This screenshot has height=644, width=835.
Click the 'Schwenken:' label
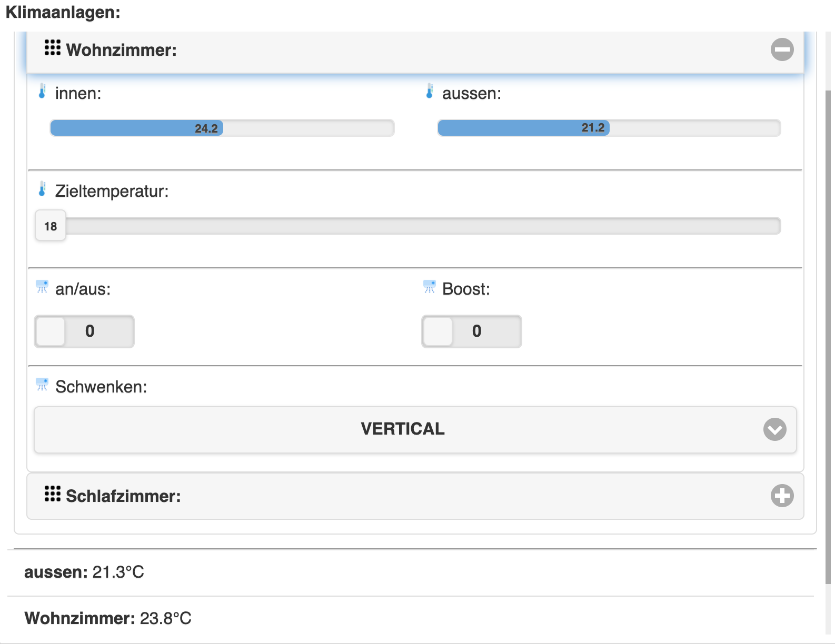pyautogui.click(x=101, y=387)
